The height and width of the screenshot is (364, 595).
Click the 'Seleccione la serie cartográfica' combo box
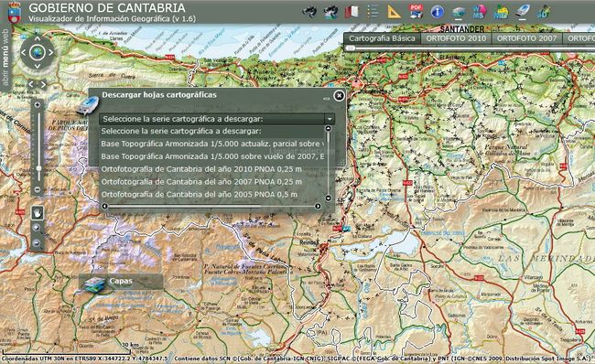pos(217,119)
